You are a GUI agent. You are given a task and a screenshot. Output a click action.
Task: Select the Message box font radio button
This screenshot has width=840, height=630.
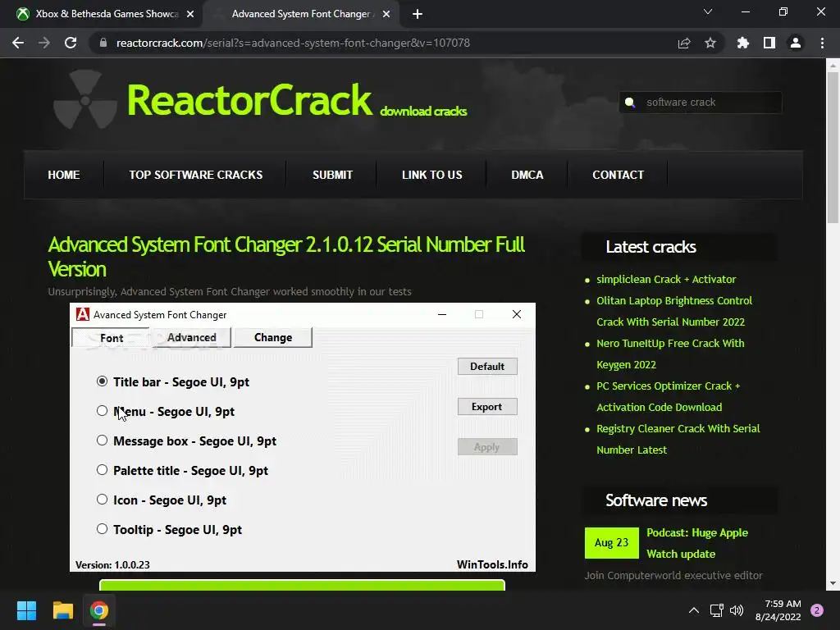point(102,441)
